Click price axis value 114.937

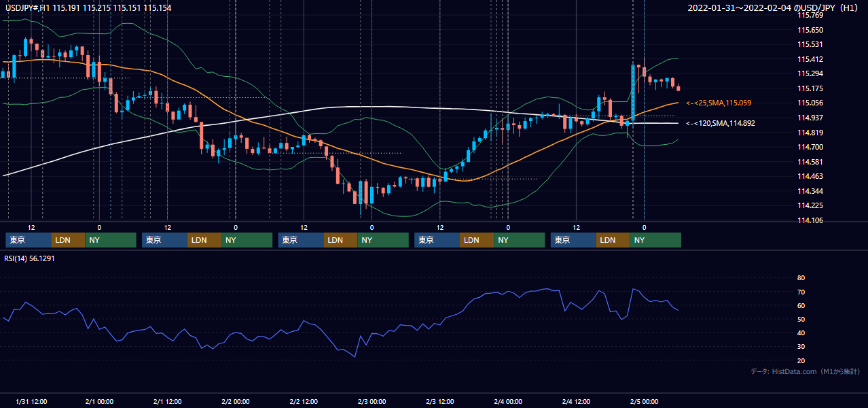[810, 118]
